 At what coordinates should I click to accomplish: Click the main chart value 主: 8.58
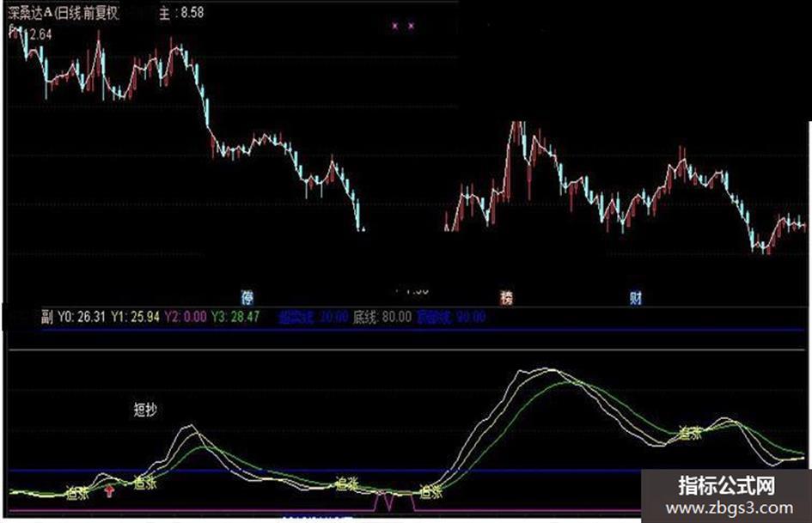click(x=181, y=12)
